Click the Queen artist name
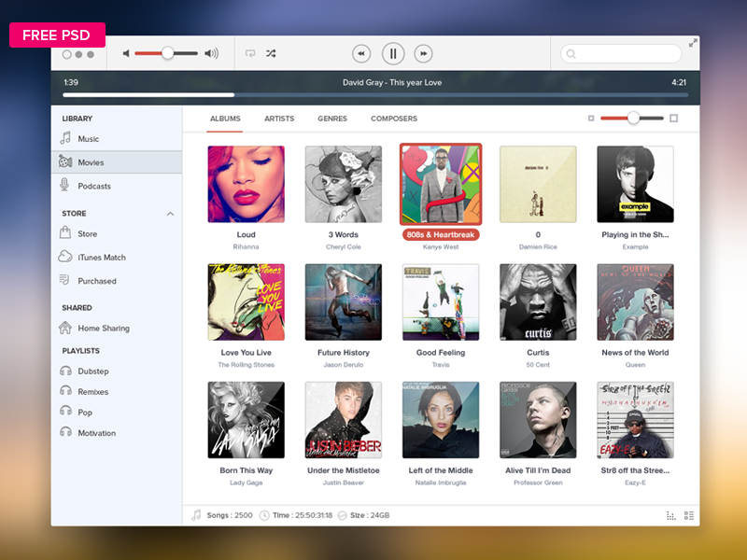The image size is (747, 560). [635, 365]
